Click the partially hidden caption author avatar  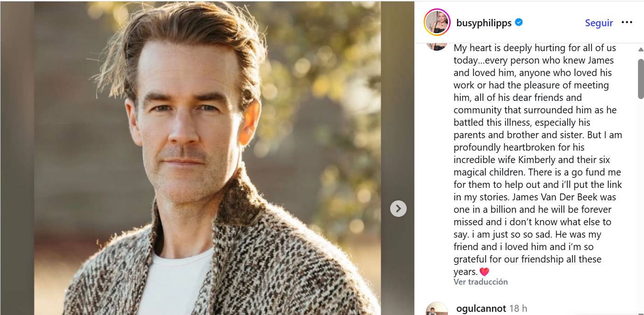437,46
